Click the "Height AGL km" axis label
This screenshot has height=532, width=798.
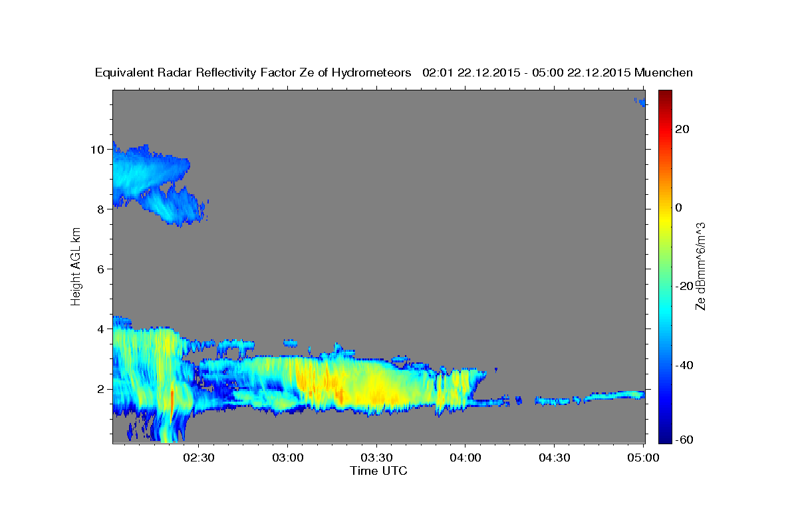[76, 266]
